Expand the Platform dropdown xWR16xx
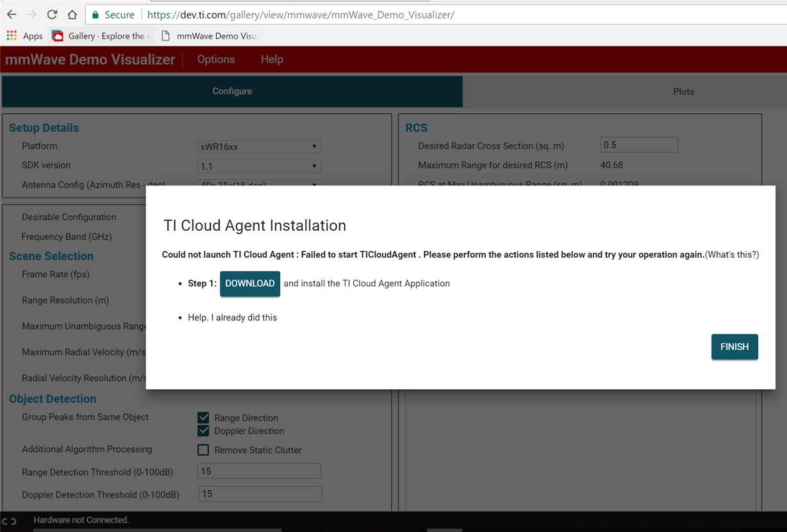 coord(259,146)
